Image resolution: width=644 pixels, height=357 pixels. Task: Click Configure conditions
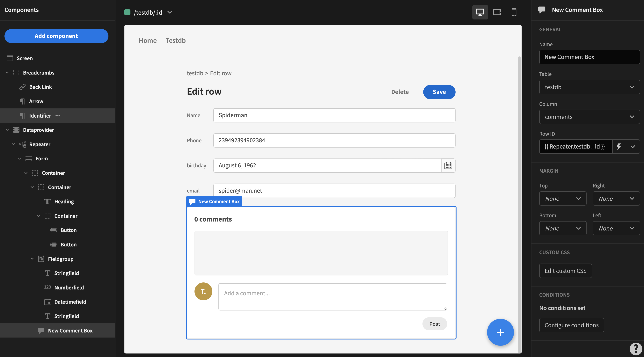pos(572,325)
